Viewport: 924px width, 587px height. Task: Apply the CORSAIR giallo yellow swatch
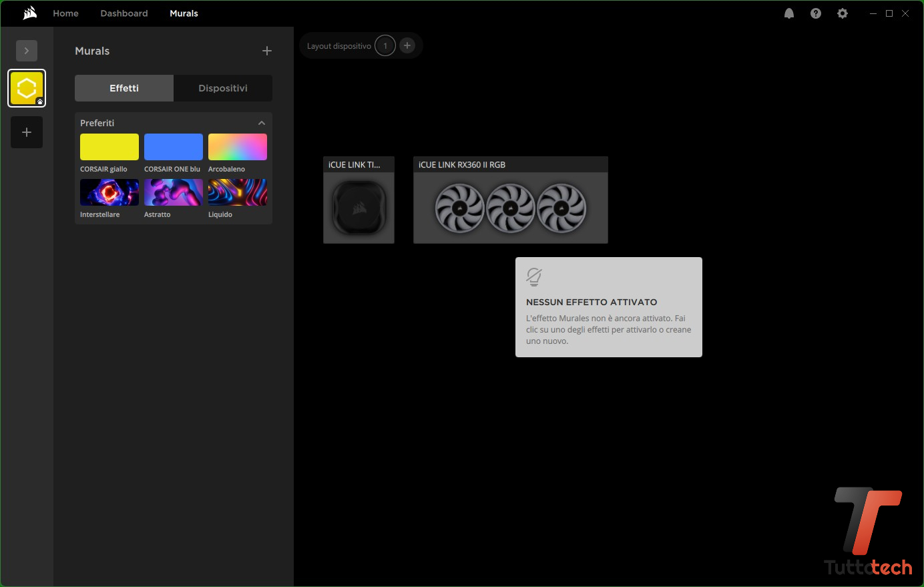[109, 147]
